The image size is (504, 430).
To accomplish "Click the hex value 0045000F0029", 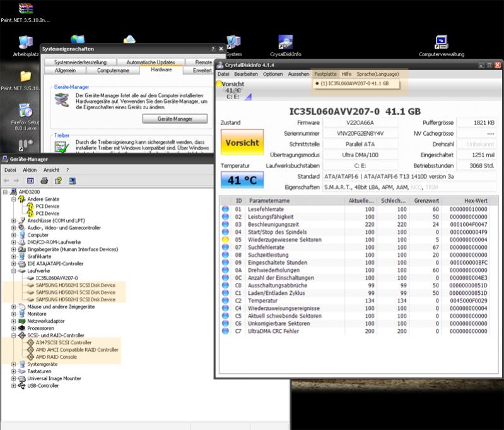I will [468, 301].
